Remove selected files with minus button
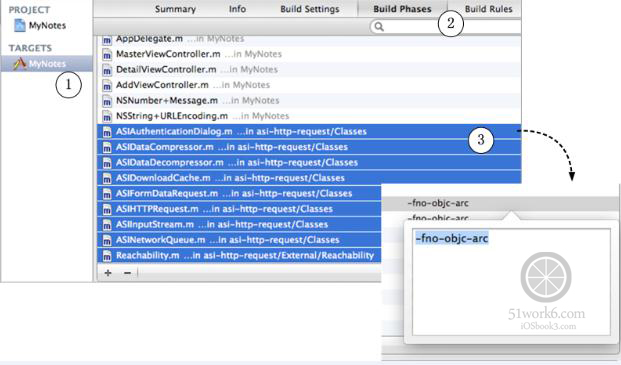621x365 pixels. coord(127,273)
